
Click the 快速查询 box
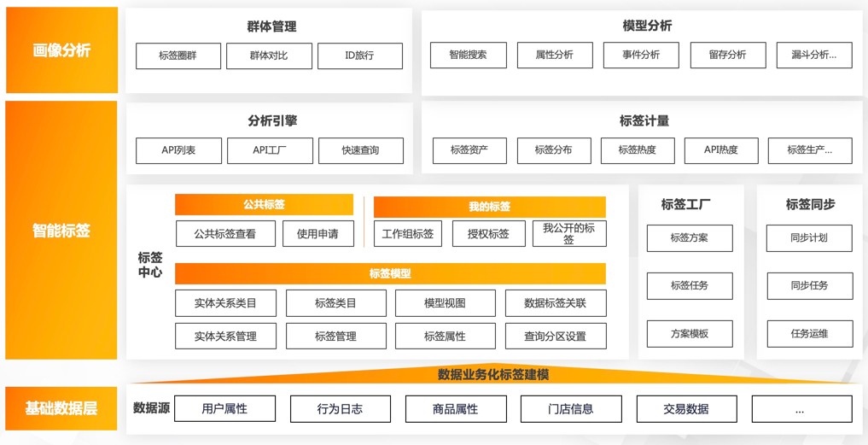tap(361, 150)
